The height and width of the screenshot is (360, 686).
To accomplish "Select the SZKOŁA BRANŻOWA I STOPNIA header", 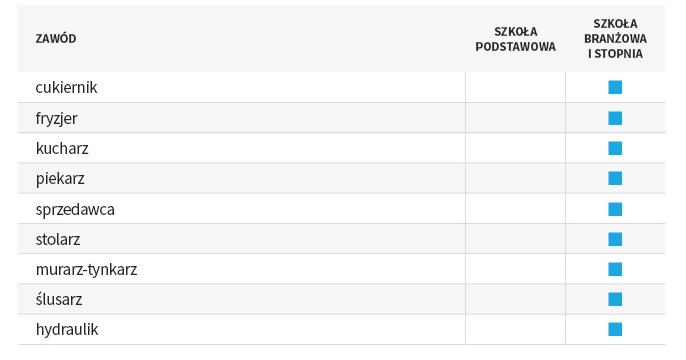I will pos(615,38).
